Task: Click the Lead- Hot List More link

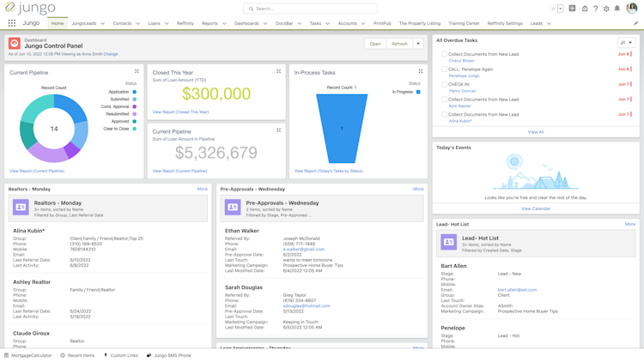Action: point(630,225)
